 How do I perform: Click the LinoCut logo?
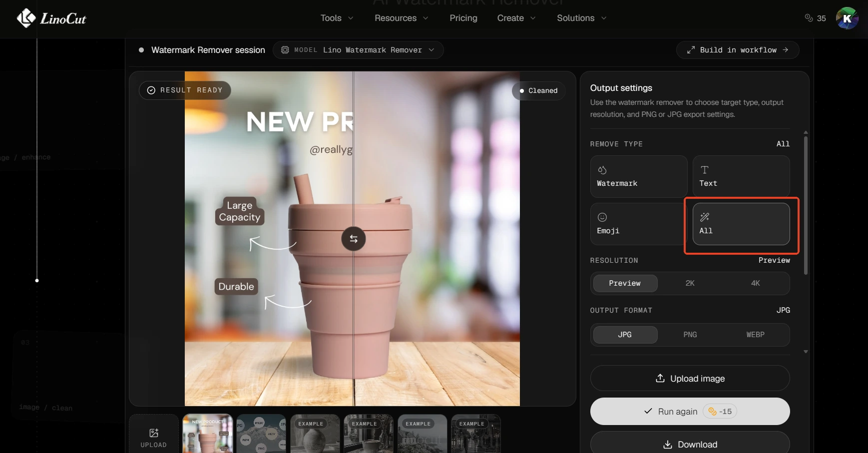tap(51, 18)
